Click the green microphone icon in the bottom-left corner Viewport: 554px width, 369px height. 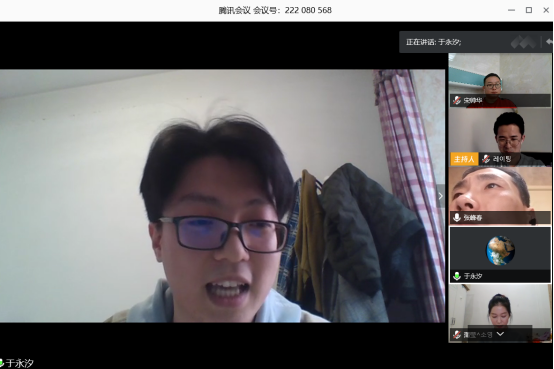click(1, 363)
